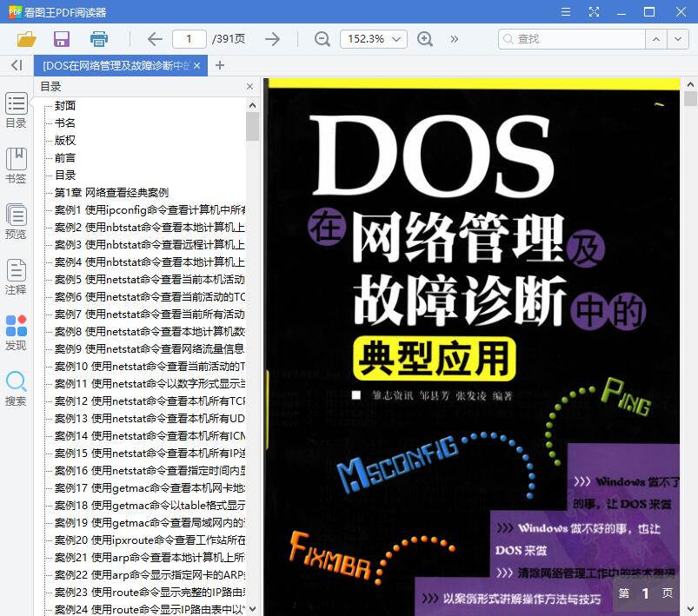This screenshot has height=616, width=698.
Task: Click document scrollbar down arrow
Action: 690,608
